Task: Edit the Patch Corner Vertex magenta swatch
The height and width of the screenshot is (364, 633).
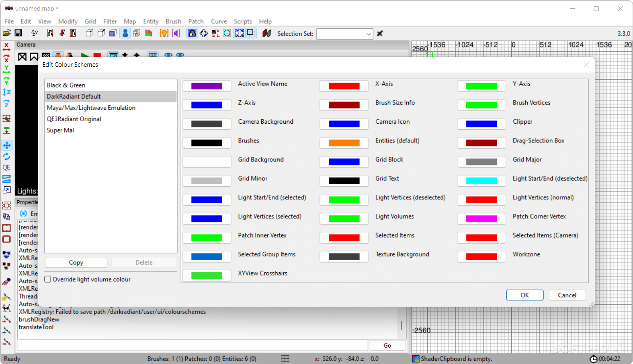Action: tap(481, 219)
